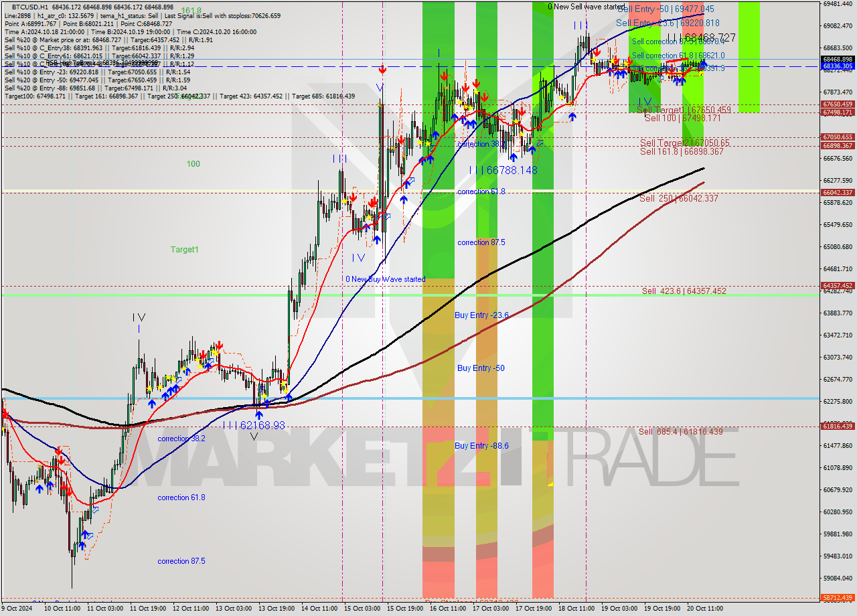Click the green '100' level label
Viewport: 857px width, 616px height.
pos(193,164)
